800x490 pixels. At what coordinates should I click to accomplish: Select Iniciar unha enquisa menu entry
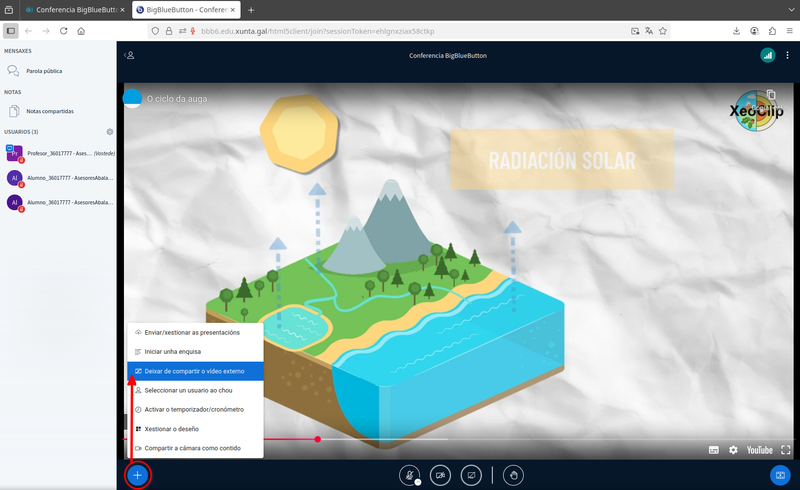pyautogui.click(x=174, y=352)
